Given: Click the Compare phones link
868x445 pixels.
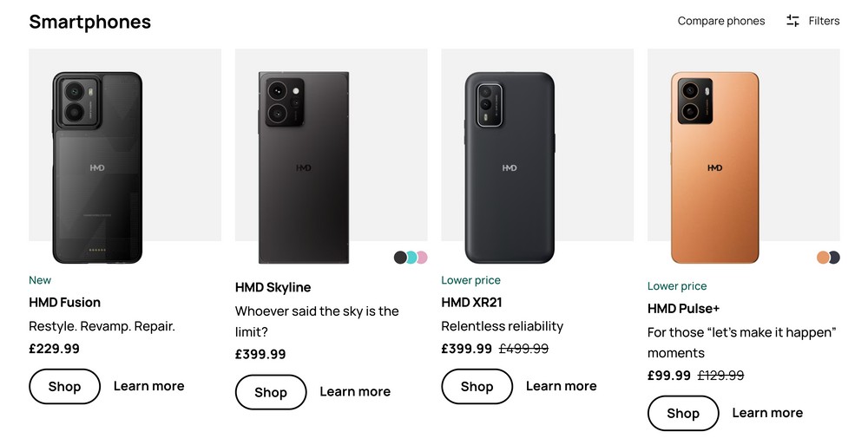Looking at the screenshot, I should [720, 21].
